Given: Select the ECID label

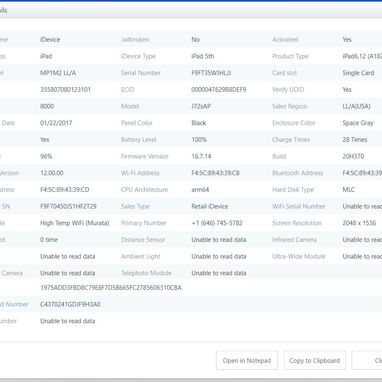Looking at the screenshot, I should click(x=128, y=89).
